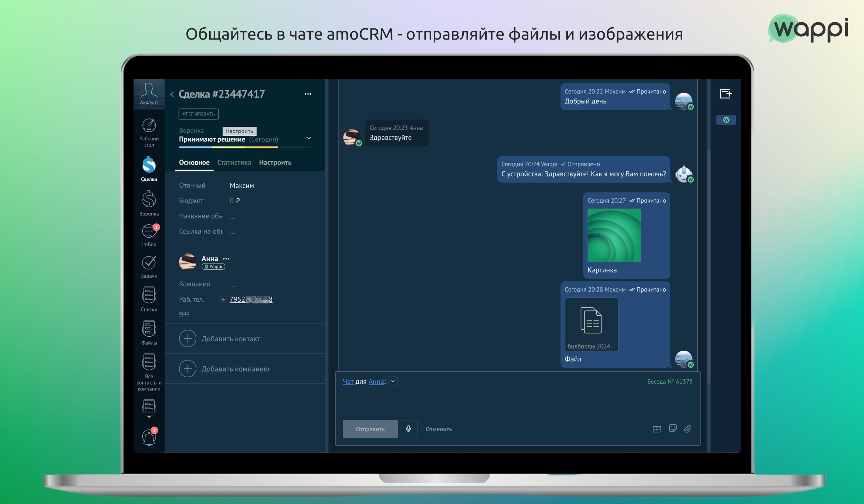The width and height of the screenshot is (864, 504).
Task: Click into the chat message text area
Action: (517, 402)
